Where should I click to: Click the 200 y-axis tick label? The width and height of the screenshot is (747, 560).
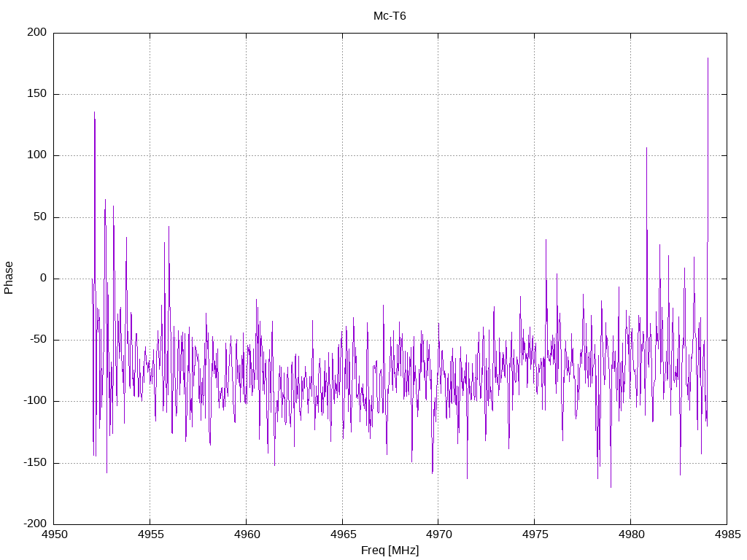pos(37,33)
